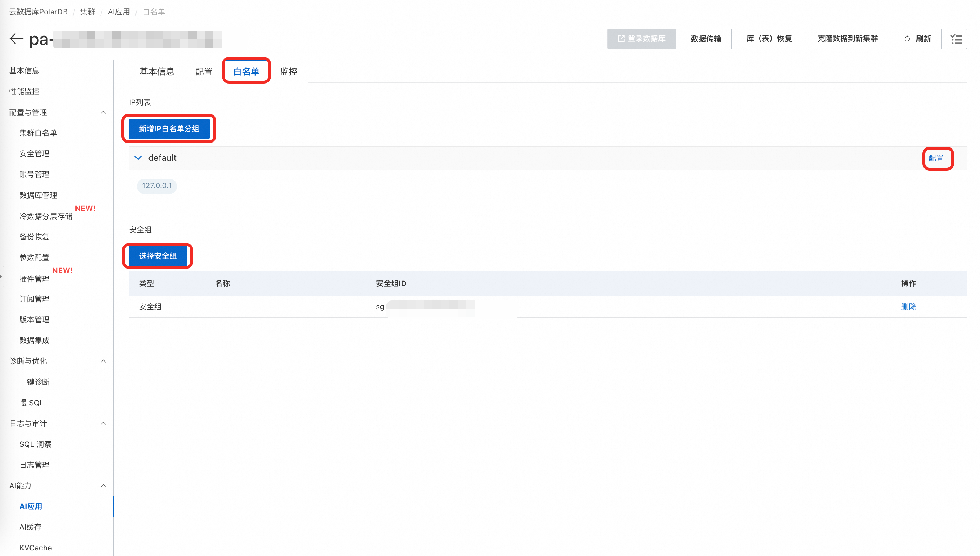The image size is (980, 556).
Task: Click the back arrow beside cluster name
Action: point(16,39)
